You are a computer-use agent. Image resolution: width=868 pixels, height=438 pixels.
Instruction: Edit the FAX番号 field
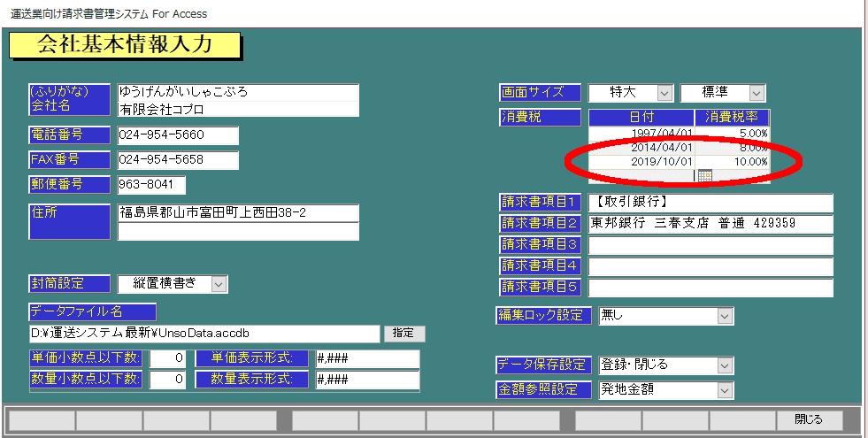click(178, 160)
